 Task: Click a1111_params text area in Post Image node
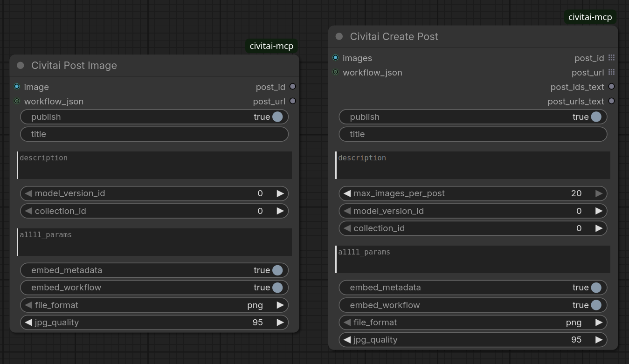pyautogui.click(x=154, y=242)
